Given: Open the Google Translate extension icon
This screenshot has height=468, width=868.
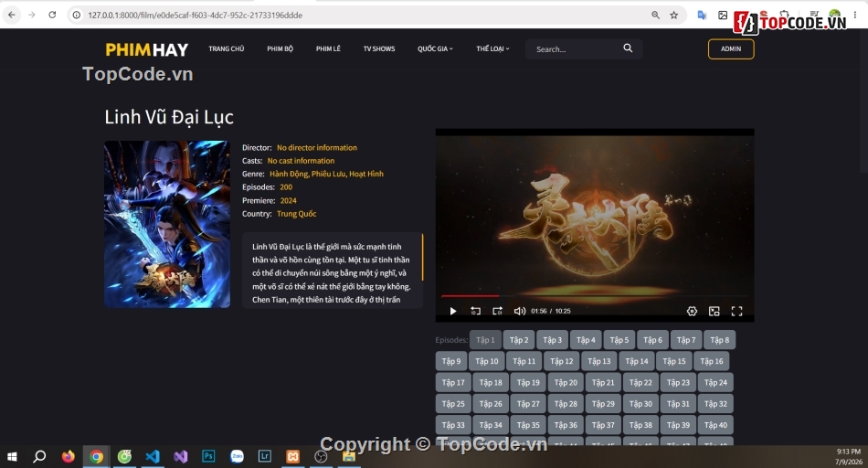Looking at the screenshot, I should 702,15.
